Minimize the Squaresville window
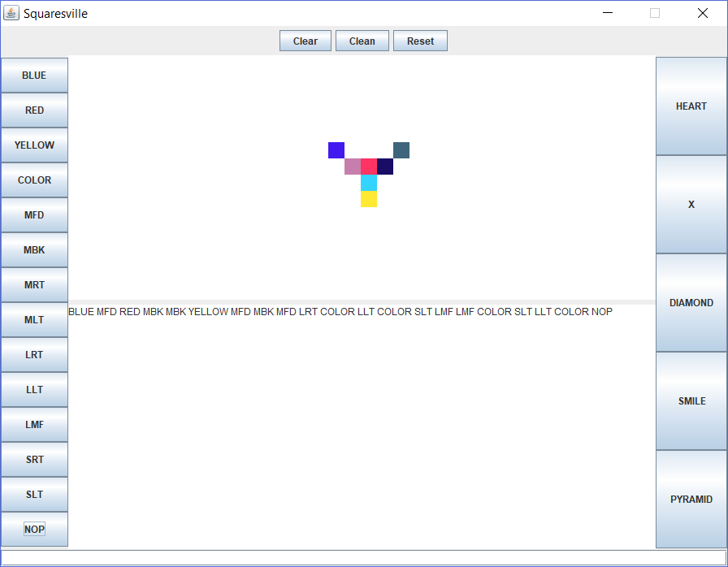 607,13
